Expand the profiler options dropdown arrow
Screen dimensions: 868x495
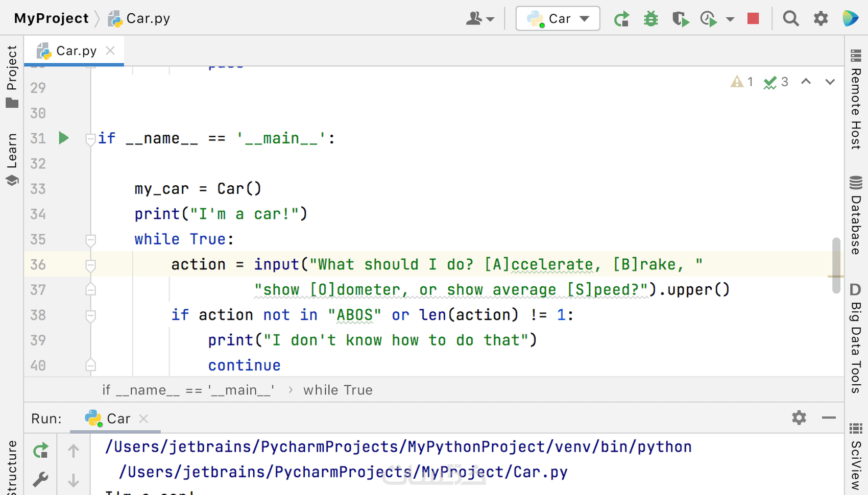(730, 19)
